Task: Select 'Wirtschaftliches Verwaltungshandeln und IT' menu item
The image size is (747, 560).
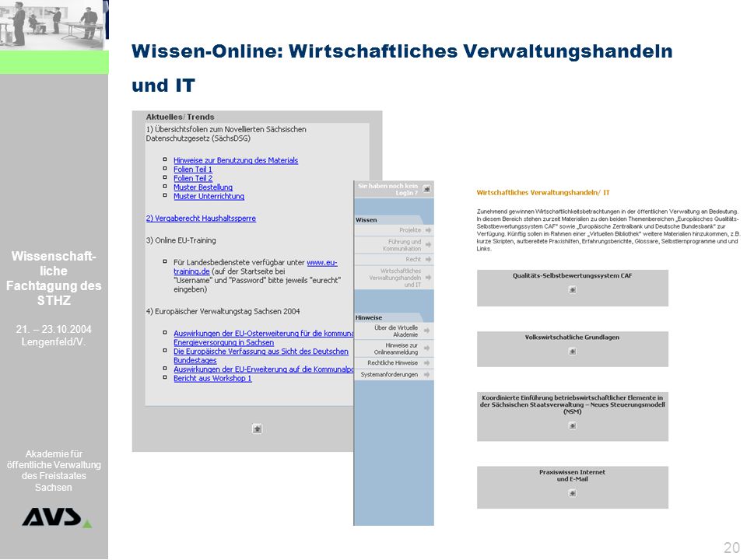Action: coord(395,278)
